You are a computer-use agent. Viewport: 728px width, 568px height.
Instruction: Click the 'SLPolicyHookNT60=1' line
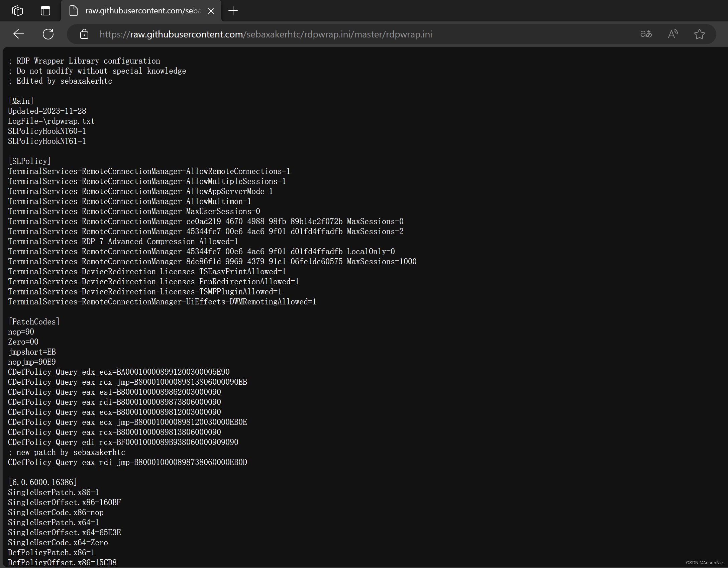(x=47, y=131)
